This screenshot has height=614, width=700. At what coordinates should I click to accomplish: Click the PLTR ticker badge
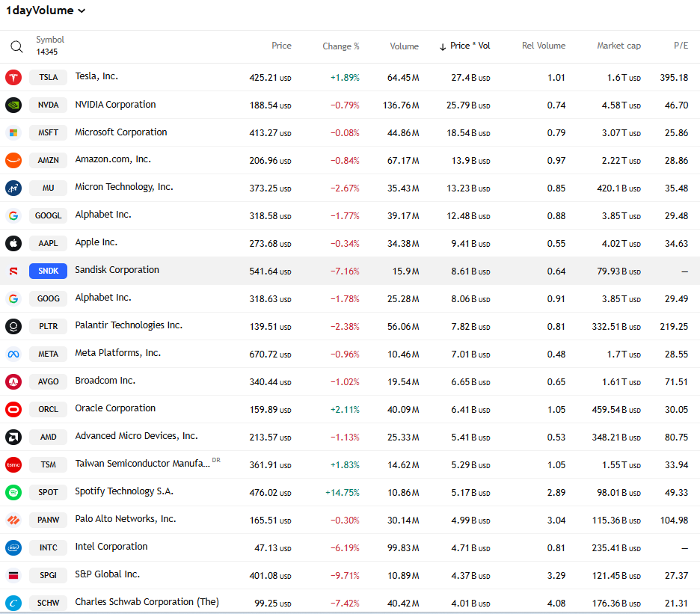click(48, 326)
